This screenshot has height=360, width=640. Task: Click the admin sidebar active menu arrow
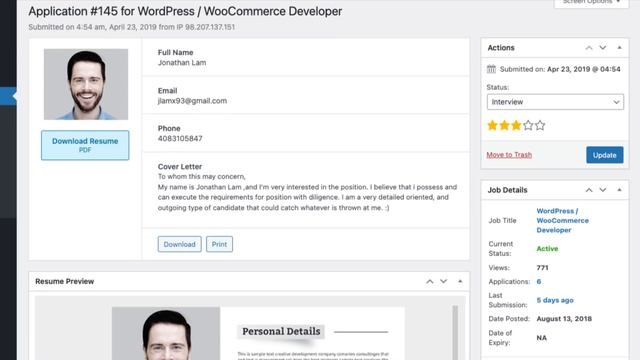pos(15,96)
